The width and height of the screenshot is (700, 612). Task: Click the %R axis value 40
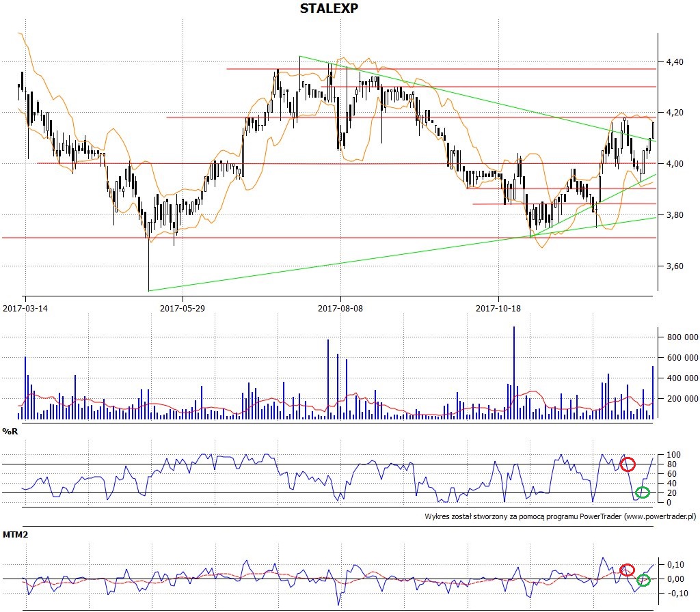pos(671,484)
